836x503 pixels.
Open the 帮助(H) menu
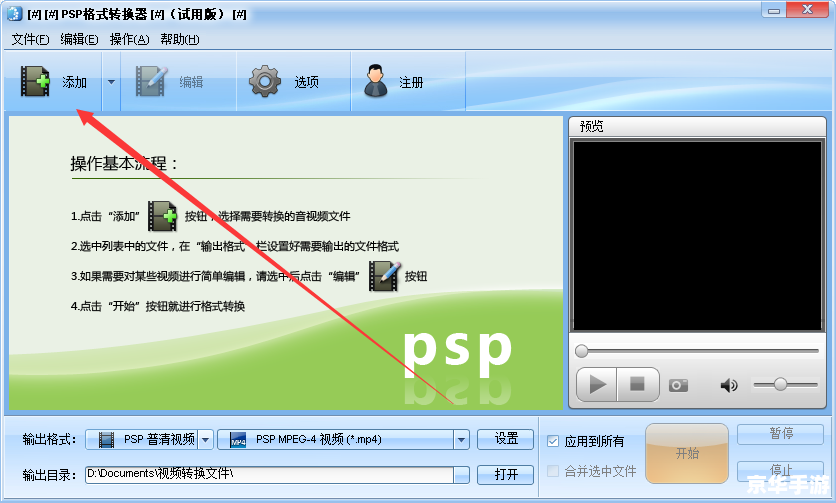[x=180, y=39]
